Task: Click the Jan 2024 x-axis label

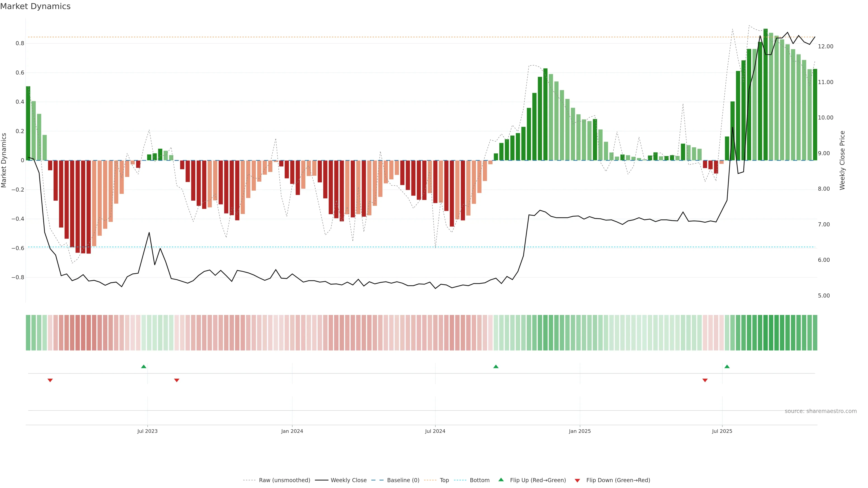Action: 292,431
